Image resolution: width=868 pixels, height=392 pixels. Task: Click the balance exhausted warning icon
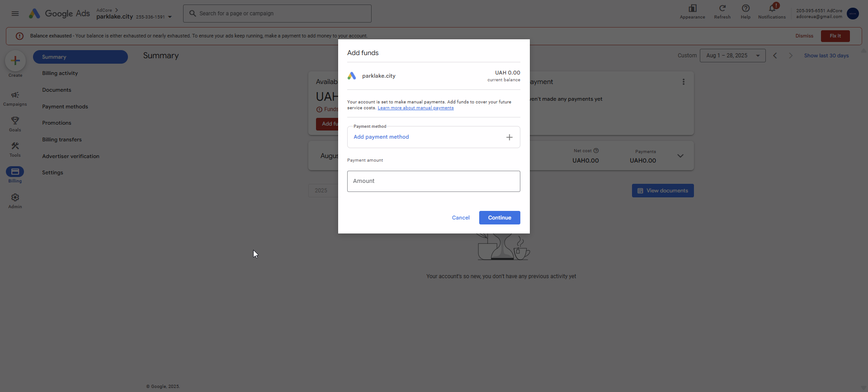(19, 36)
